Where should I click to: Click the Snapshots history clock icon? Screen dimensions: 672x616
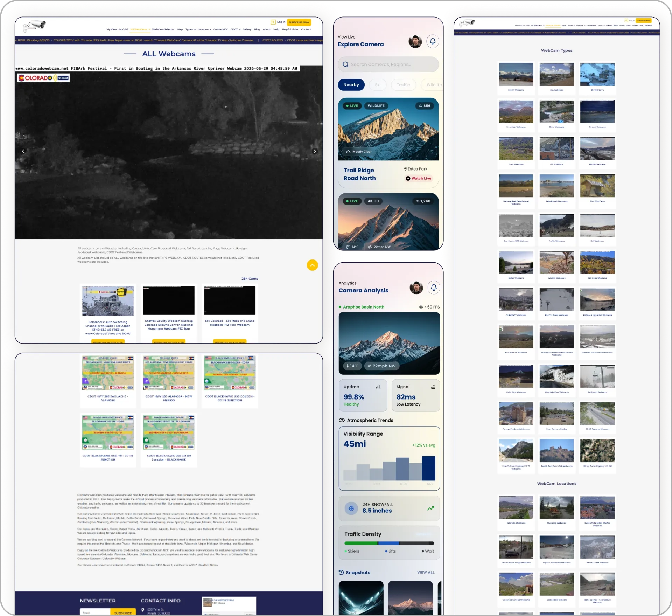click(341, 572)
